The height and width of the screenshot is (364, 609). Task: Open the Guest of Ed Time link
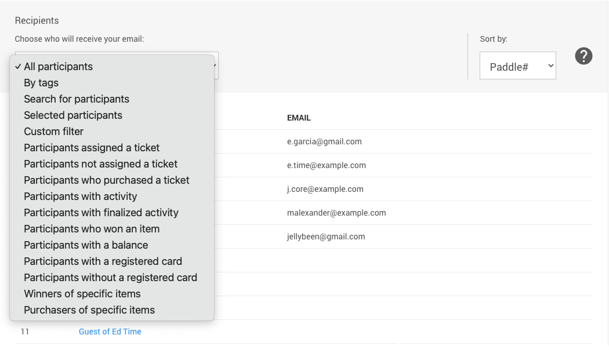tap(110, 332)
